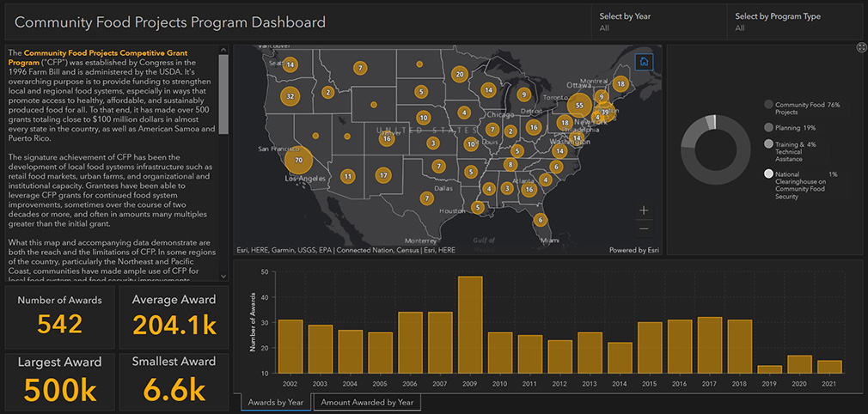Viewport: 868px width, 414px height.
Task: Click the Washington cluster marker labeled 14
Action: (x=290, y=64)
